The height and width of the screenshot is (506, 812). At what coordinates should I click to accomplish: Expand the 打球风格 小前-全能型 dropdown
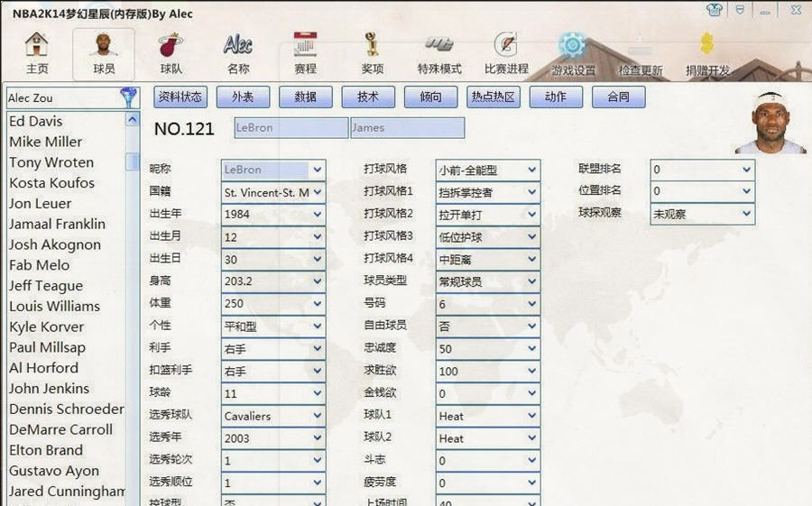click(x=531, y=170)
